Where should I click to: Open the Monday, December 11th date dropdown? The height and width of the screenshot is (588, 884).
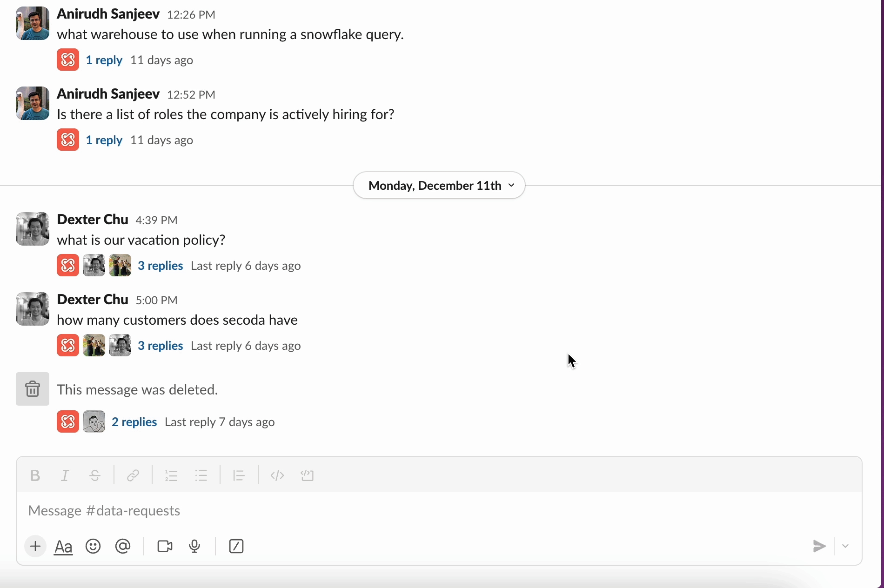click(439, 186)
